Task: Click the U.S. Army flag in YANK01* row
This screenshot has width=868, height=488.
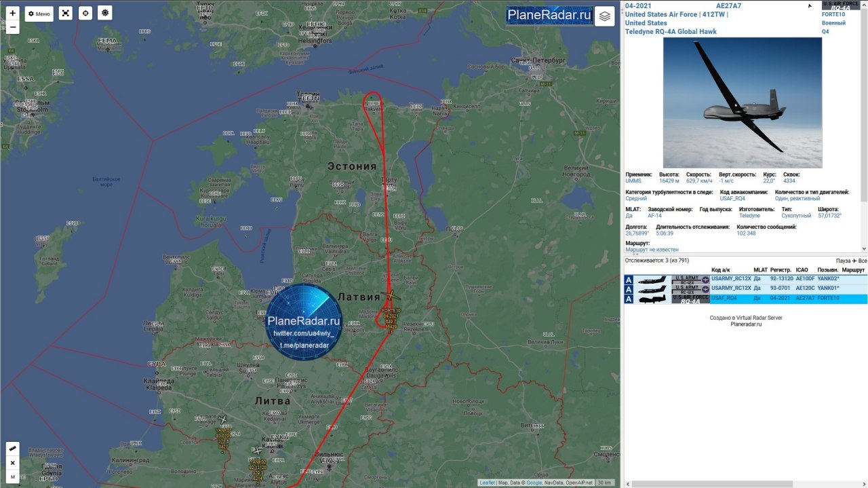Action: pos(690,289)
